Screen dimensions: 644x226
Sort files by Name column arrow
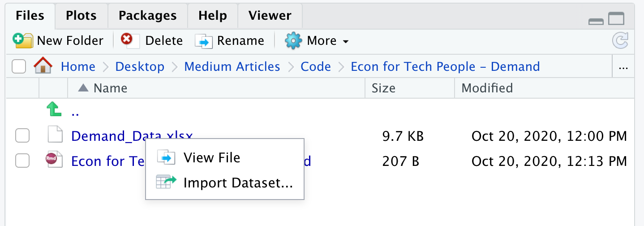[83, 88]
